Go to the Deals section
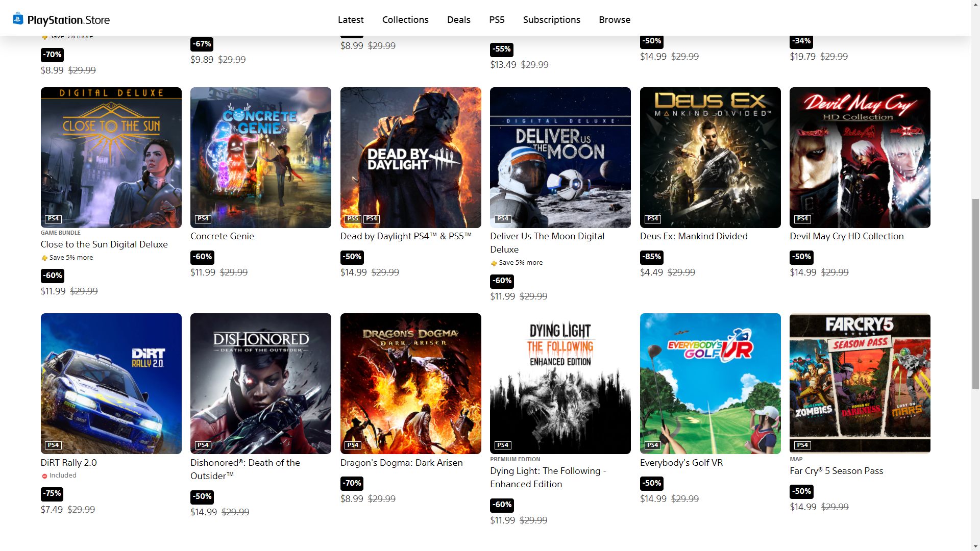Screen dimensions: 980x551 tap(459, 20)
